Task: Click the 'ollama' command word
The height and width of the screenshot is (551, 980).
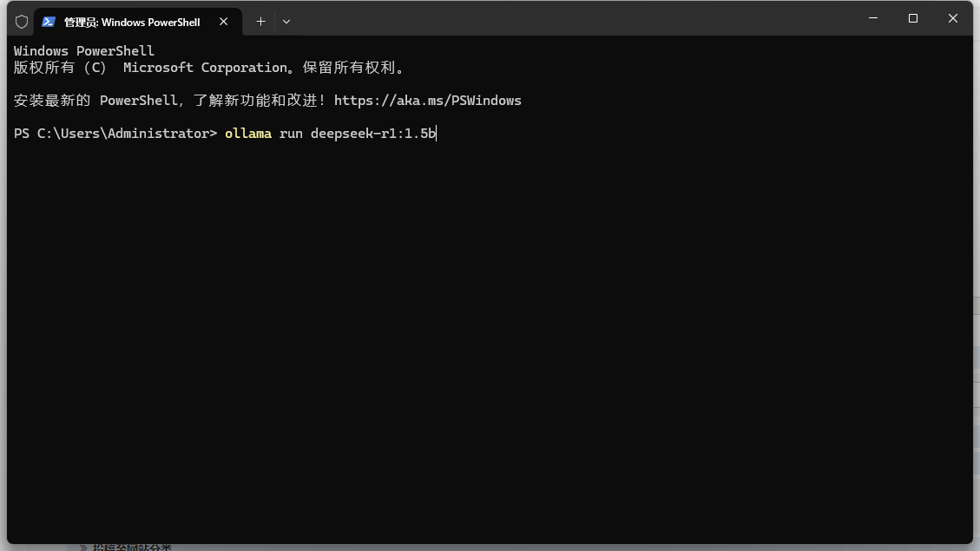Action: click(248, 134)
